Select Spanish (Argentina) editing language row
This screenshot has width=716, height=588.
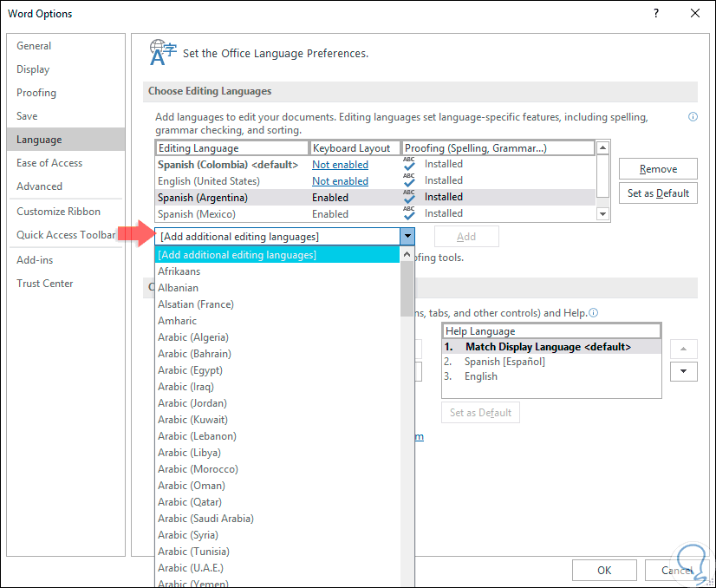[374, 198]
